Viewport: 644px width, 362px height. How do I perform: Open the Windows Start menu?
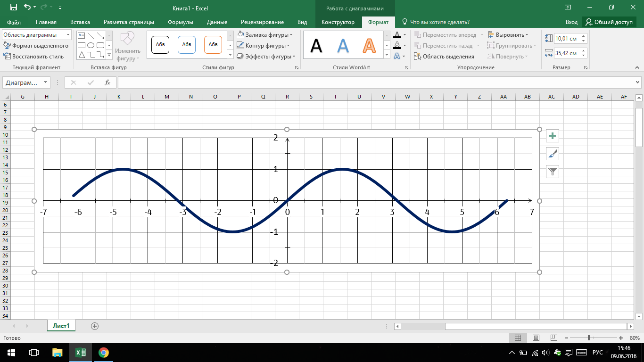pyautogui.click(x=11, y=352)
